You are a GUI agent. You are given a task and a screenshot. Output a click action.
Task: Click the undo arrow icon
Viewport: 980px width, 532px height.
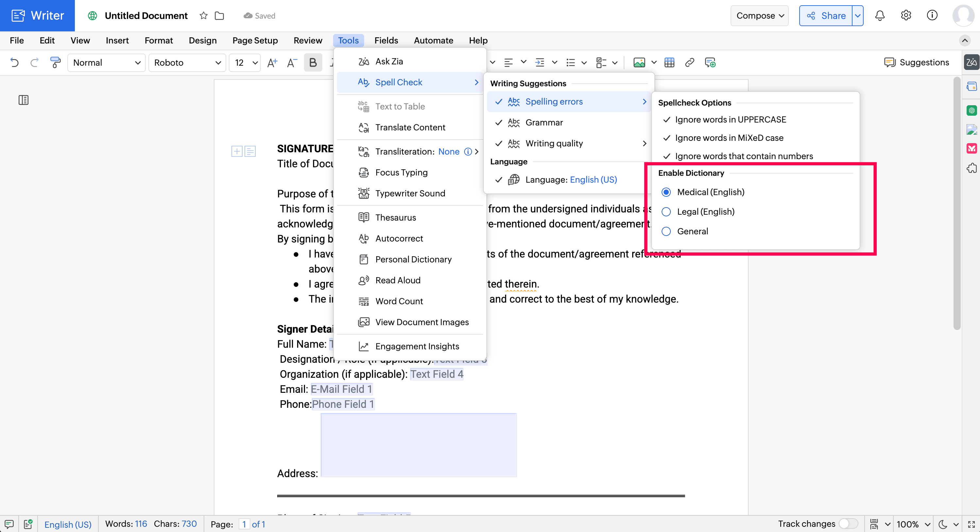tap(14, 62)
